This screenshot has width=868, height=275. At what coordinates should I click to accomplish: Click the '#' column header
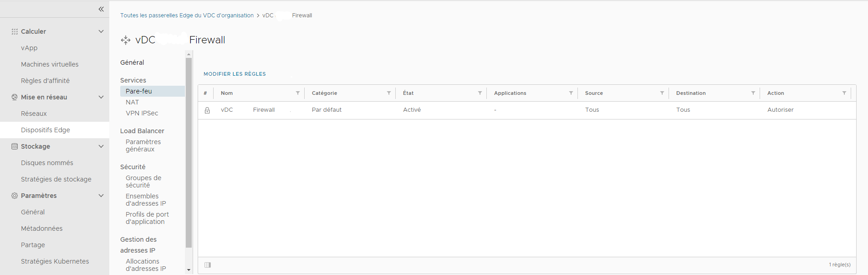click(x=205, y=93)
